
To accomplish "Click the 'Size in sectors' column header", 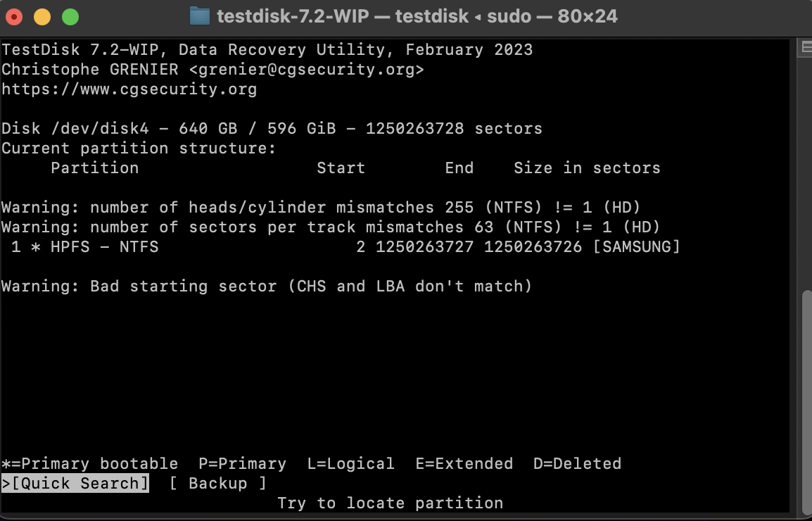I will point(588,168).
